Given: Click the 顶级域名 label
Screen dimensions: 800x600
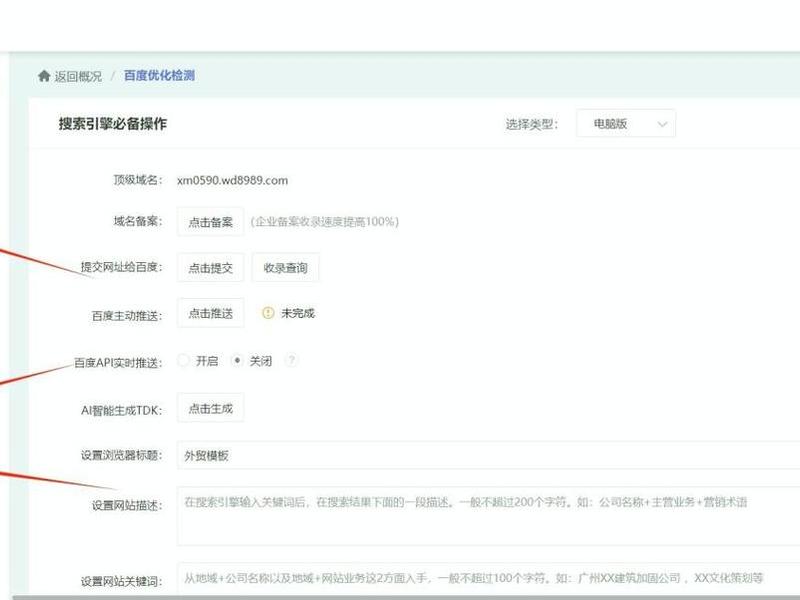Looking at the screenshot, I should 138,180.
